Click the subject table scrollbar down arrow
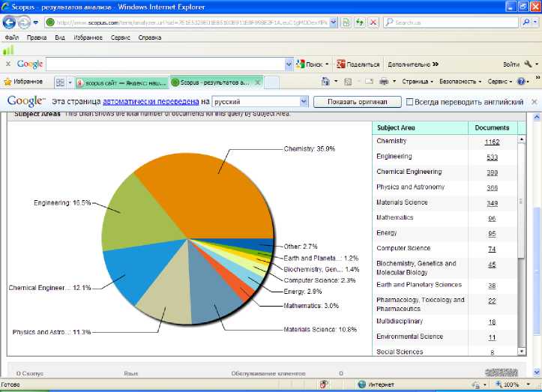 click(521, 352)
